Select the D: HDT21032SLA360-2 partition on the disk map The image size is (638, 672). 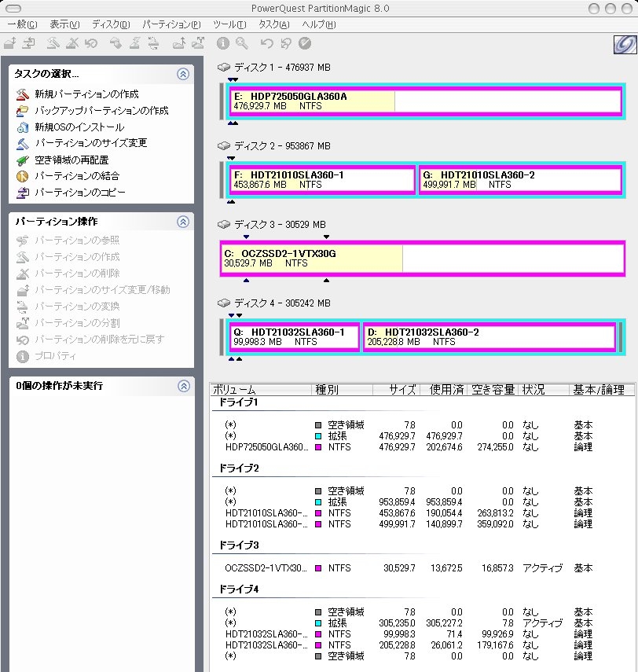[489, 337]
